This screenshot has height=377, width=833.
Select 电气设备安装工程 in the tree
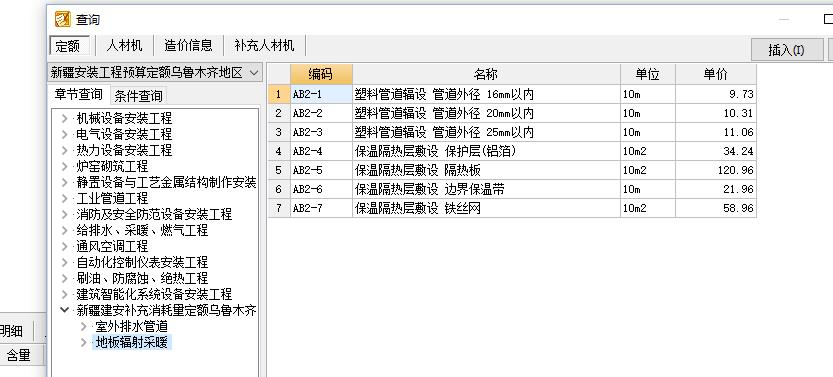pyautogui.click(x=124, y=134)
